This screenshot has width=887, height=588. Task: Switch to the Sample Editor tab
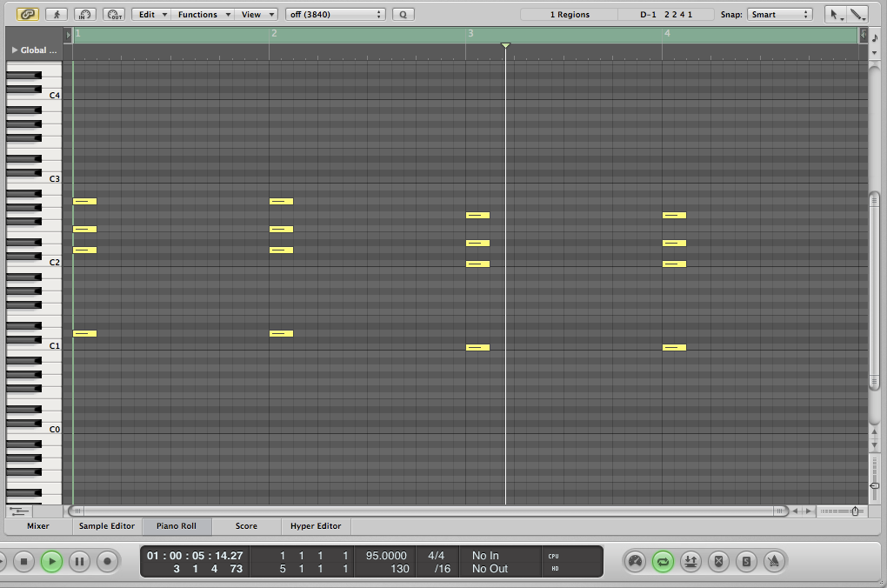pyautogui.click(x=107, y=526)
